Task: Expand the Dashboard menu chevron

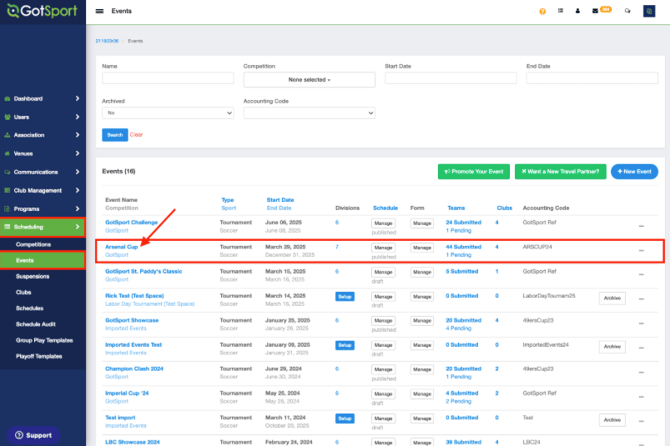Action: coord(77,99)
